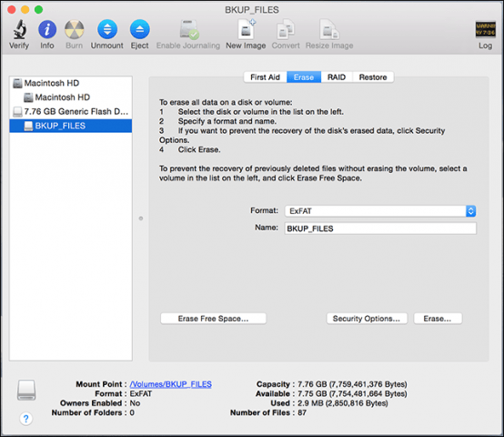Open the /Volumes/BKUP_FILES mount point link

click(x=171, y=384)
